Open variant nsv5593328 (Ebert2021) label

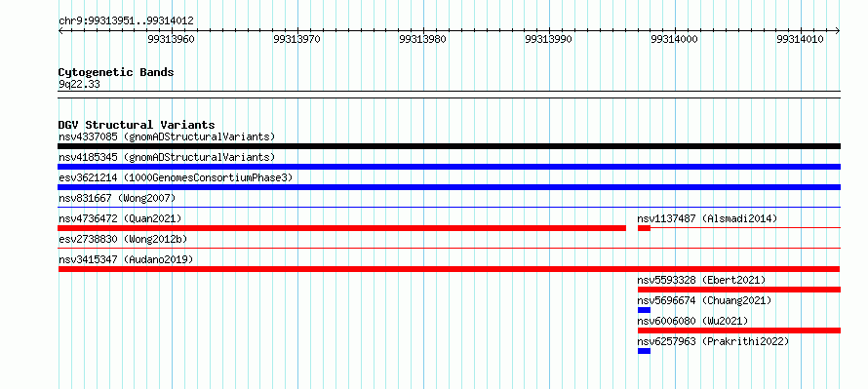click(701, 280)
